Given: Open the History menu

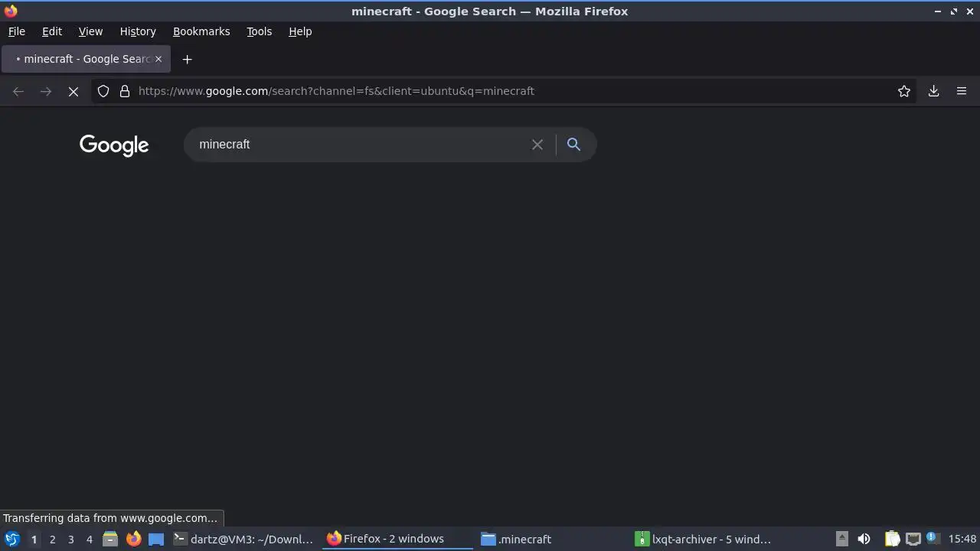Looking at the screenshot, I should (x=138, y=31).
